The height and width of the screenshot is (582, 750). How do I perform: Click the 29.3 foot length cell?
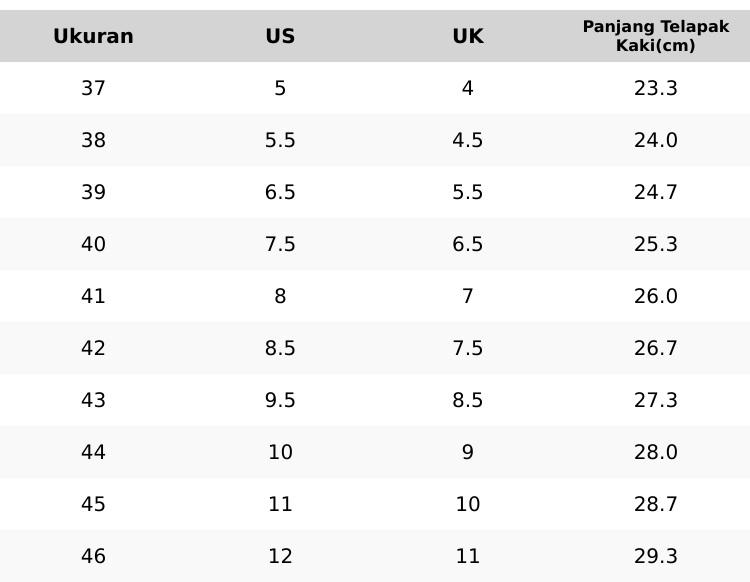(656, 556)
